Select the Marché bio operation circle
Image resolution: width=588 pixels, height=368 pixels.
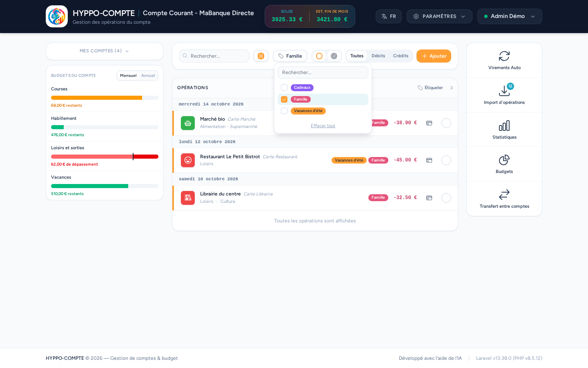(x=446, y=123)
